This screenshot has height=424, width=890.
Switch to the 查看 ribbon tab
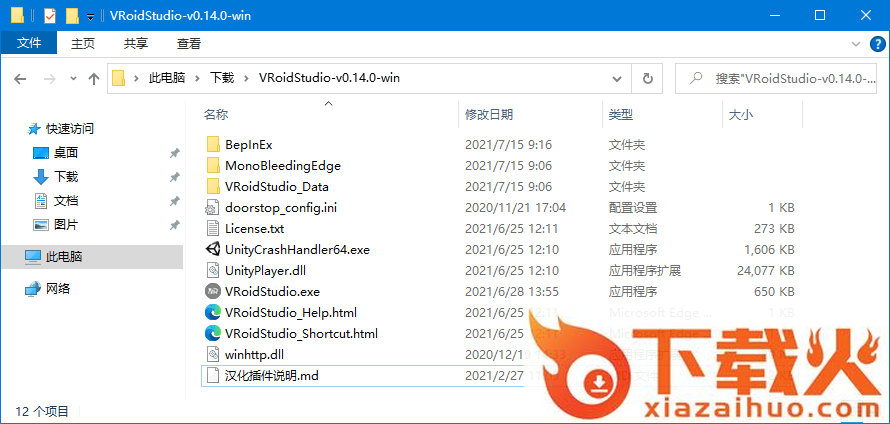click(x=189, y=43)
